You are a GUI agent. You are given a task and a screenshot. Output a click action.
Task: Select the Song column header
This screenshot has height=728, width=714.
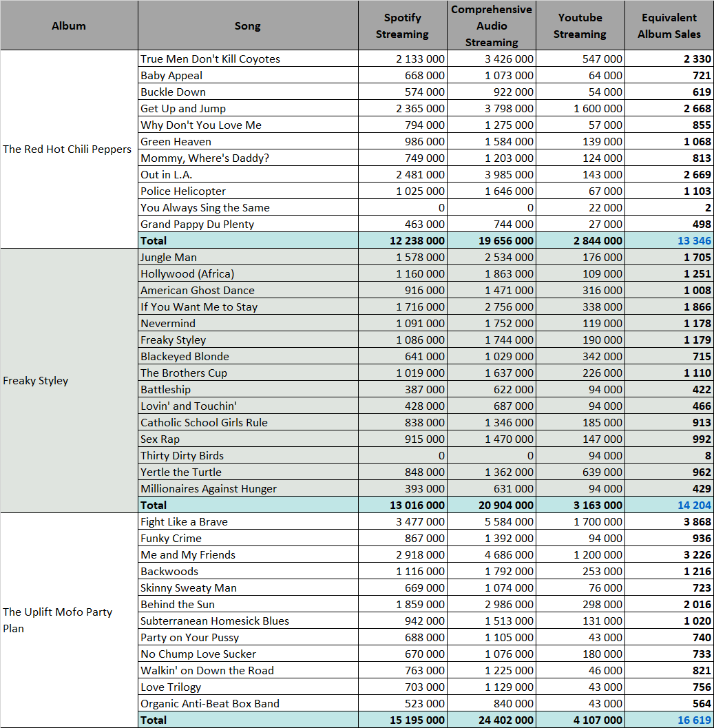click(248, 25)
